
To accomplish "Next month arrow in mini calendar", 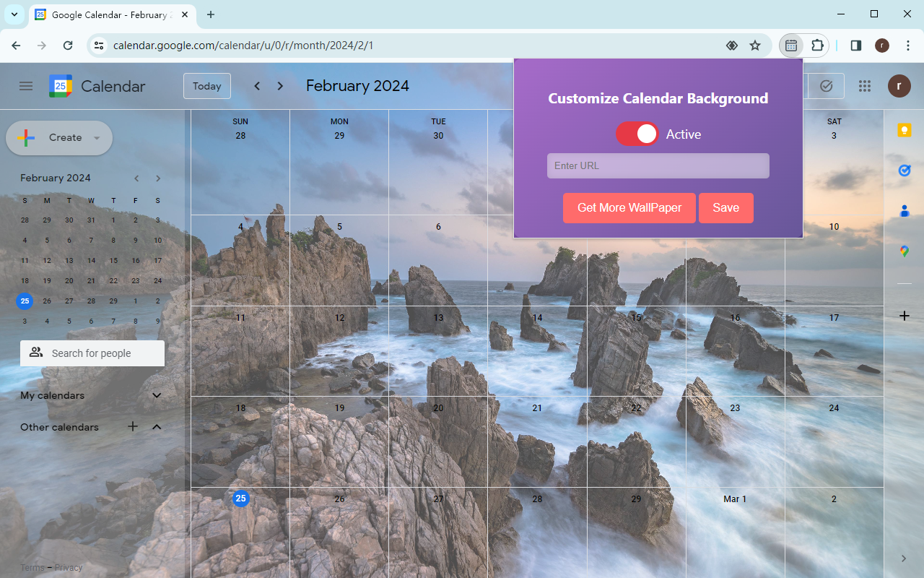I will pos(158,178).
